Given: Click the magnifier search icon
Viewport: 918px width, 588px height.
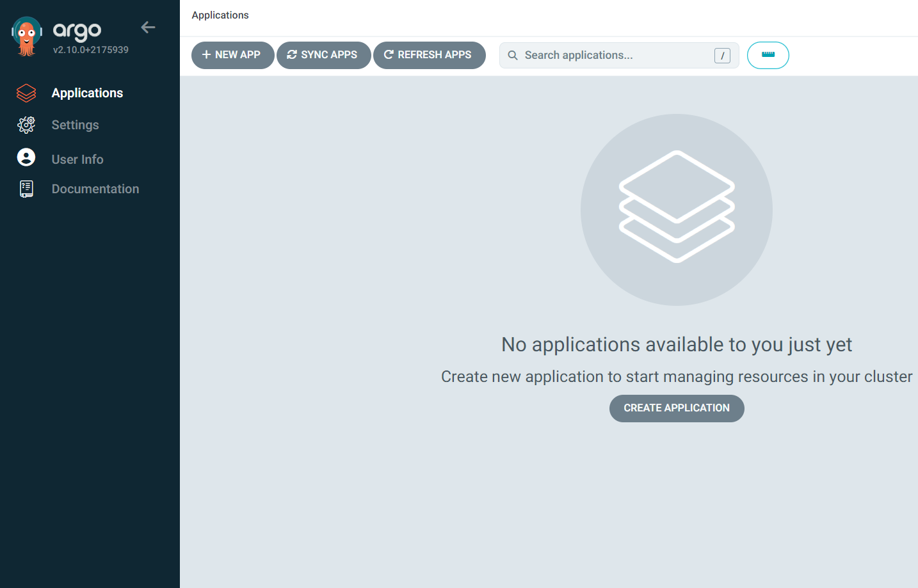Looking at the screenshot, I should tap(513, 56).
